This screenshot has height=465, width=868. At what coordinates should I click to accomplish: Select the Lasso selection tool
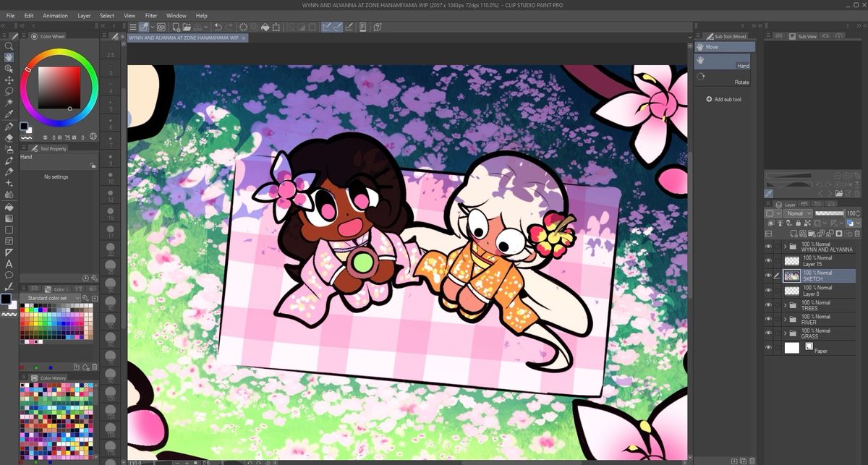click(x=9, y=91)
